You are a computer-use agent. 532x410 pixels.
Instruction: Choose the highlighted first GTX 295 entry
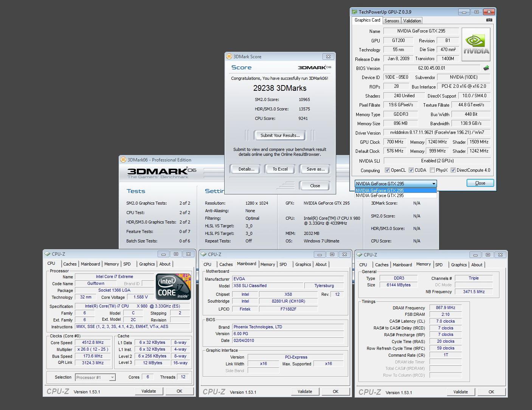click(x=396, y=191)
